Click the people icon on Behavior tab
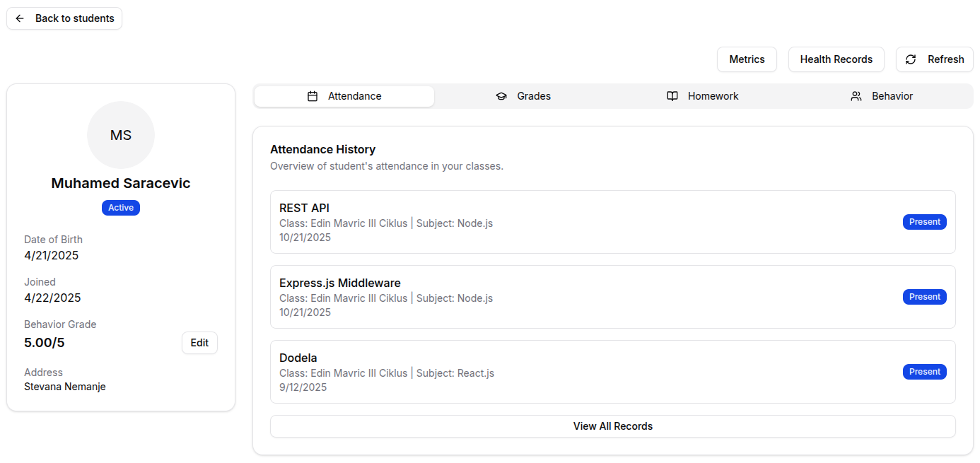Viewport: 980px width, 463px height. [856, 96]
